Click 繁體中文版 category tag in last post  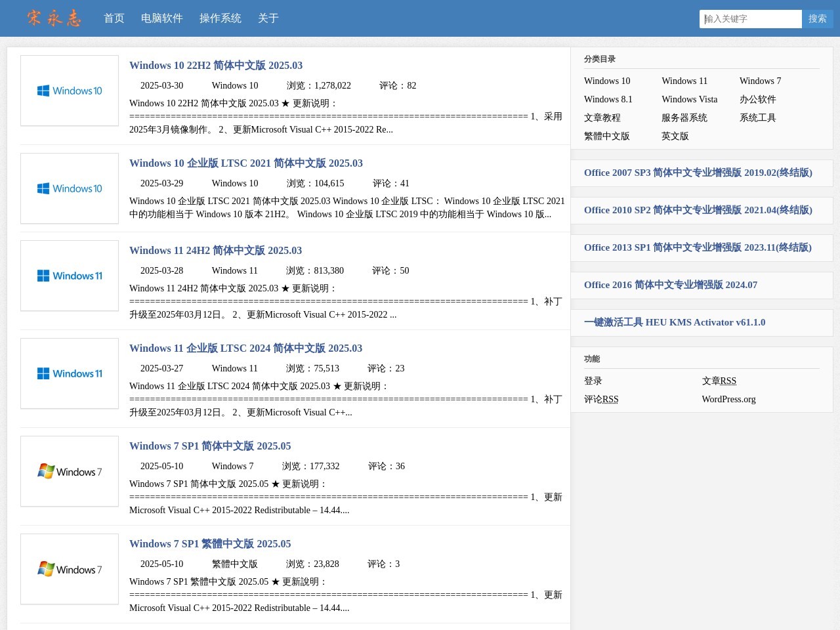pyautogui.click(x=234, y=564)
